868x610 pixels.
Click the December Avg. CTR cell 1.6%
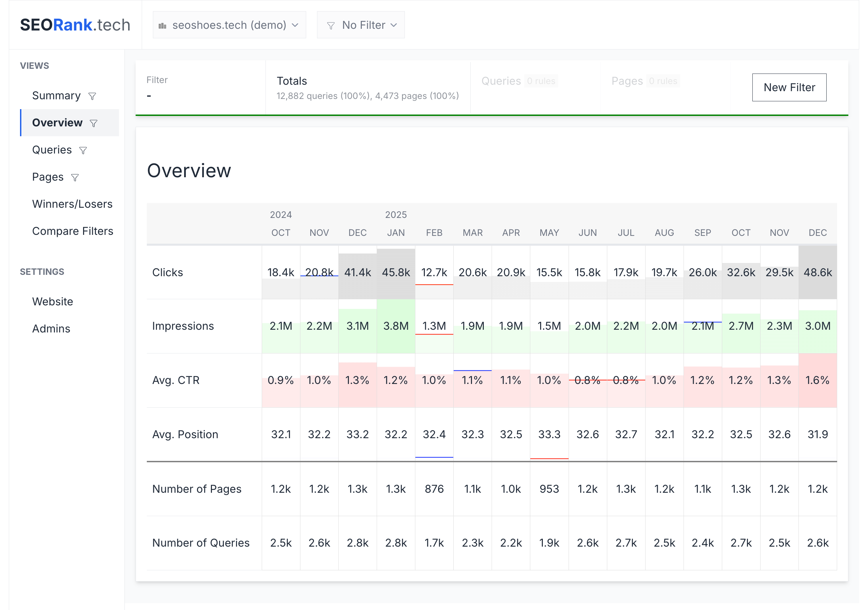click(x=817, y=380)
